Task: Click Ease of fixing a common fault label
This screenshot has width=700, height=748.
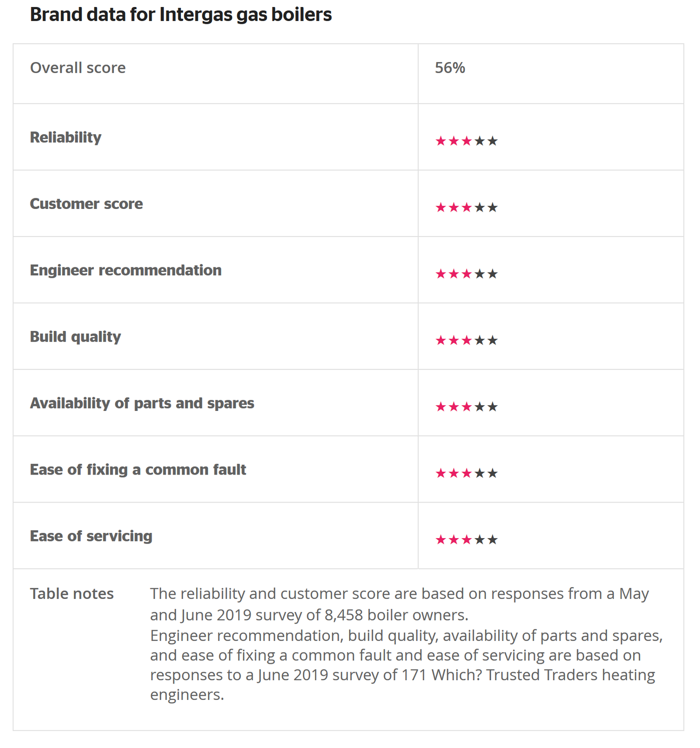Action: coord(138,469)
